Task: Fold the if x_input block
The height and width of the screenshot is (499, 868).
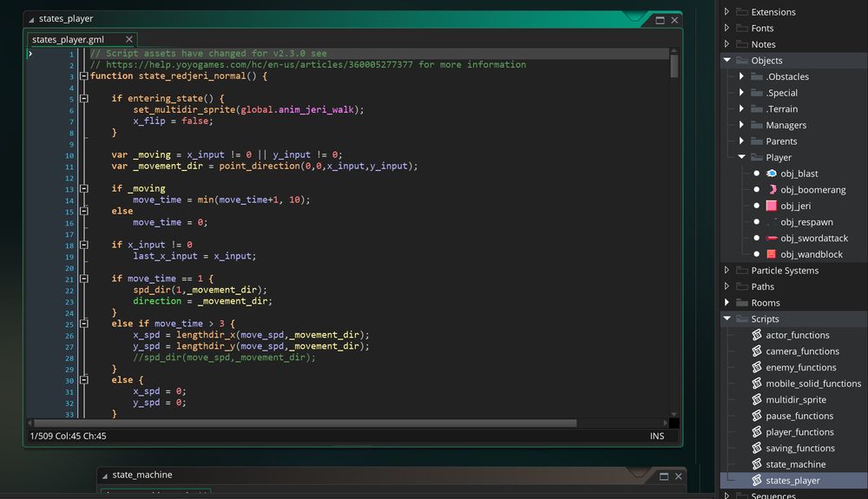Action: tap(84, 245)
